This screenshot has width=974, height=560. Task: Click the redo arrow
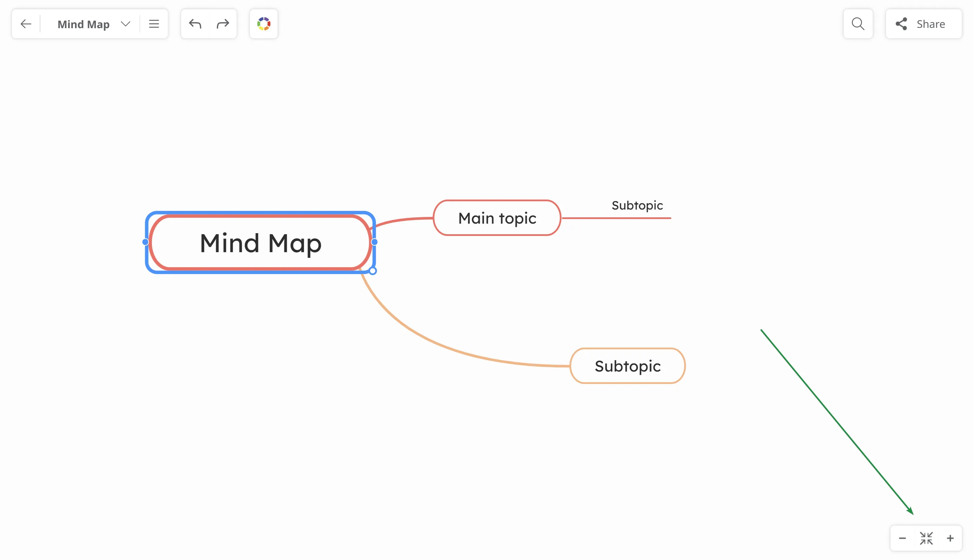click(223, 24)
